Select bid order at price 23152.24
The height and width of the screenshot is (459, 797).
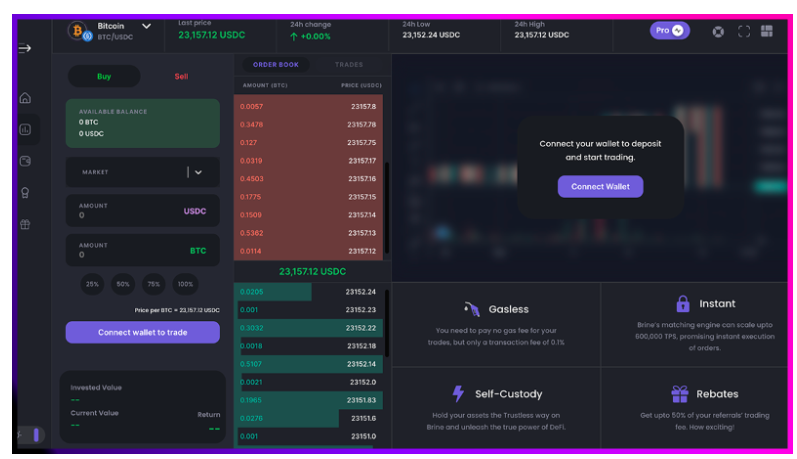pyautogui.click(x=308, y=292)
